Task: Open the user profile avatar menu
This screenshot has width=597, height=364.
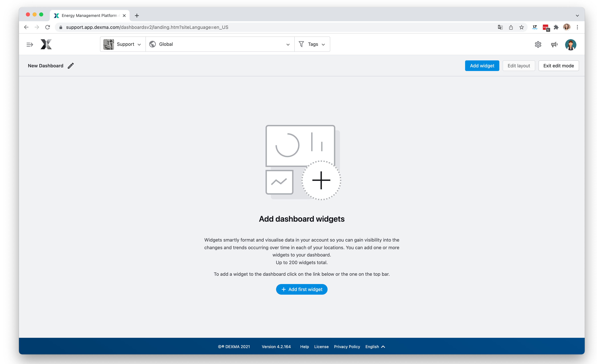Action: point(571,44)
